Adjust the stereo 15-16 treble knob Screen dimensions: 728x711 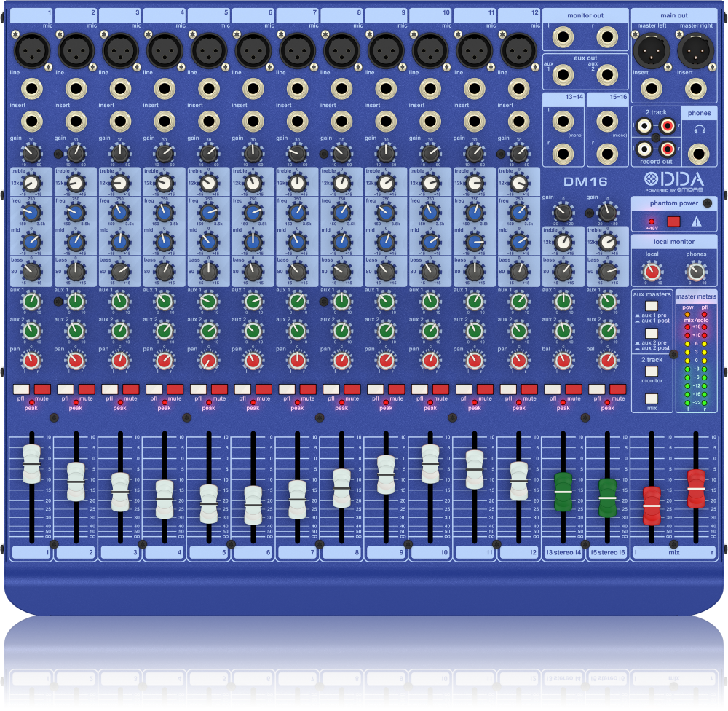coord(607,242)
